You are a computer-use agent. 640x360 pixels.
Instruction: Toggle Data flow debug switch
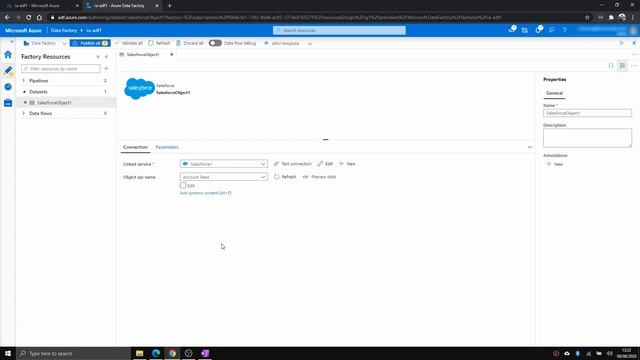click(x=215, y=43)
